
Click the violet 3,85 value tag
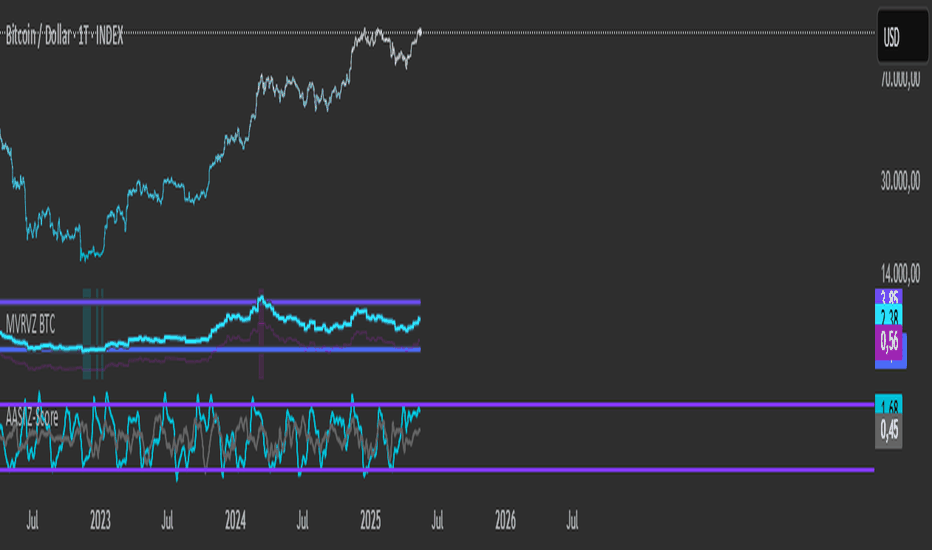[889, 297]
